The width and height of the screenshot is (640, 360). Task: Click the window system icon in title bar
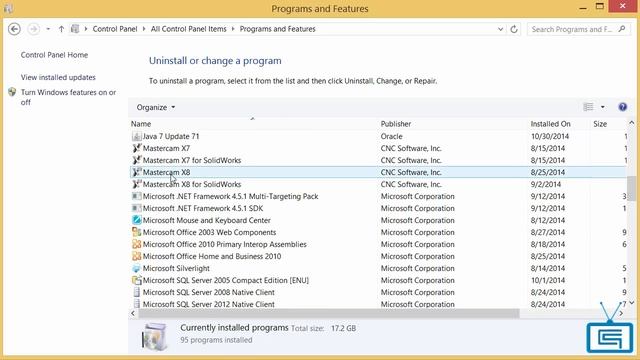point(9,8)
